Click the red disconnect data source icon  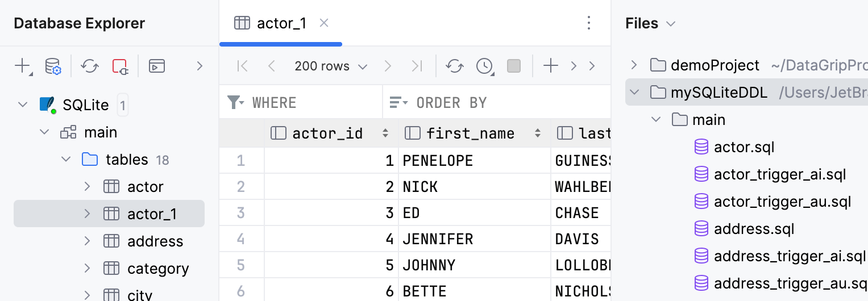(120, 66)
